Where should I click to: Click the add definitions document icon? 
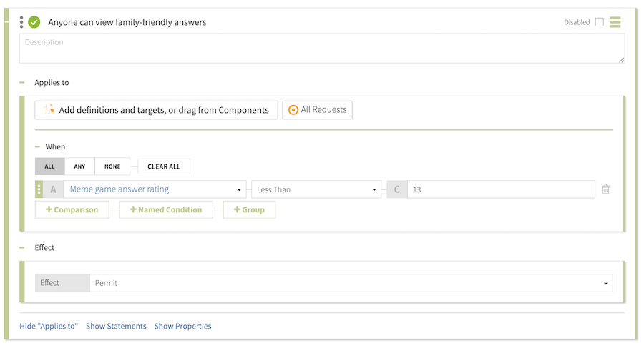[49, 110]
